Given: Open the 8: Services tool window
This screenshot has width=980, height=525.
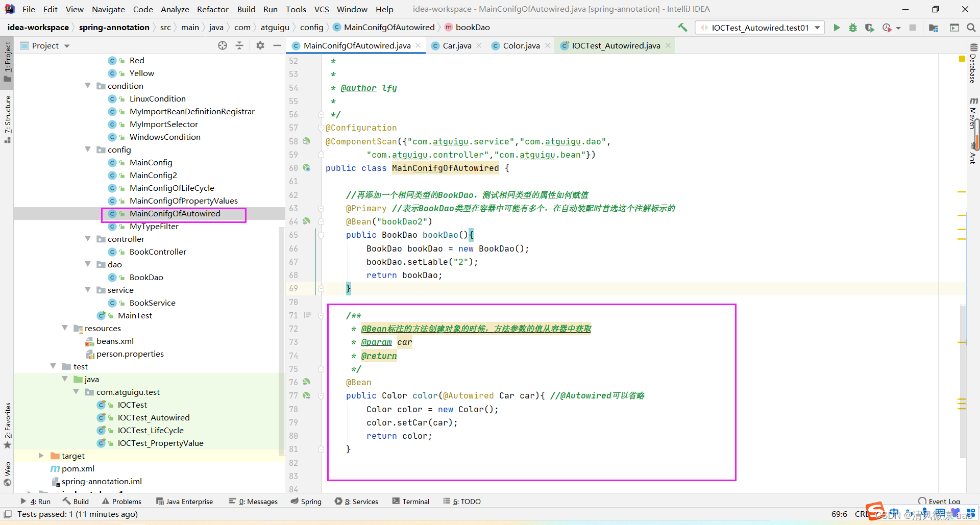Looking at the screenshot, I should 356,502.
